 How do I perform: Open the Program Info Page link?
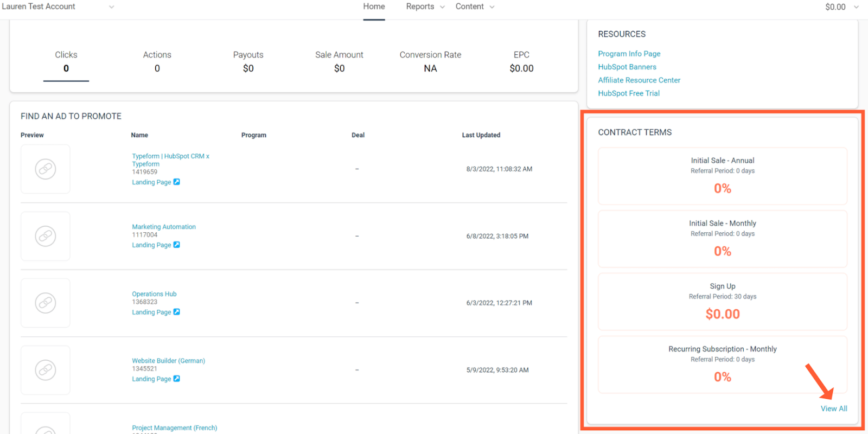pos(629,54)
